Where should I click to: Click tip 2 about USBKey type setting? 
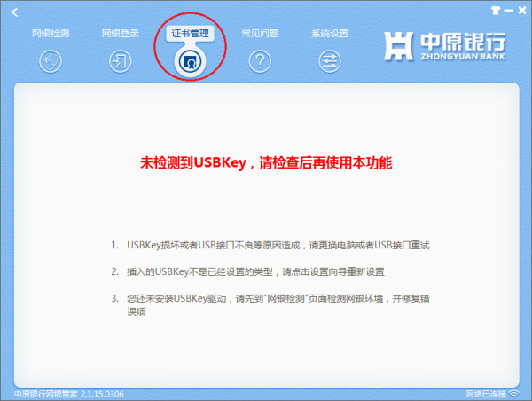coord(247,272)
